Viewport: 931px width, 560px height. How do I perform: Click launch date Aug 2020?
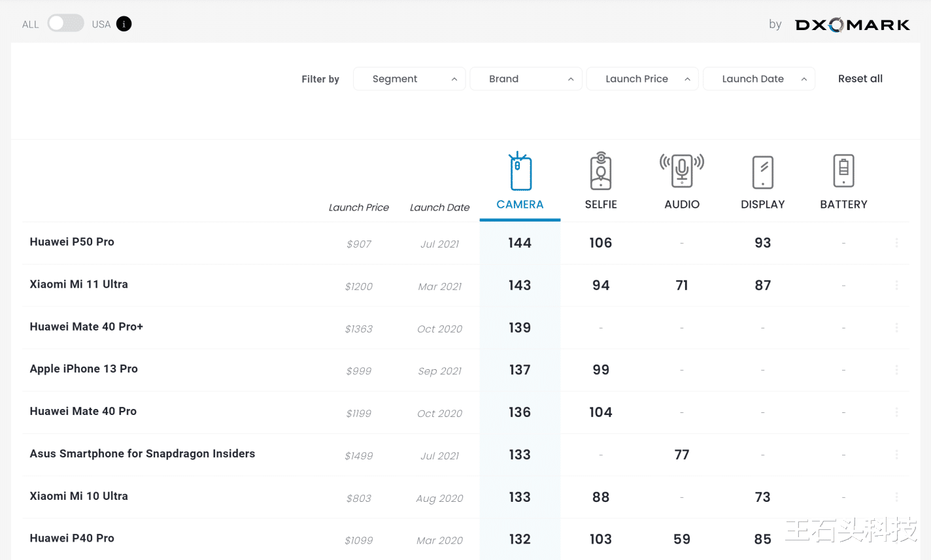(440, 498)
